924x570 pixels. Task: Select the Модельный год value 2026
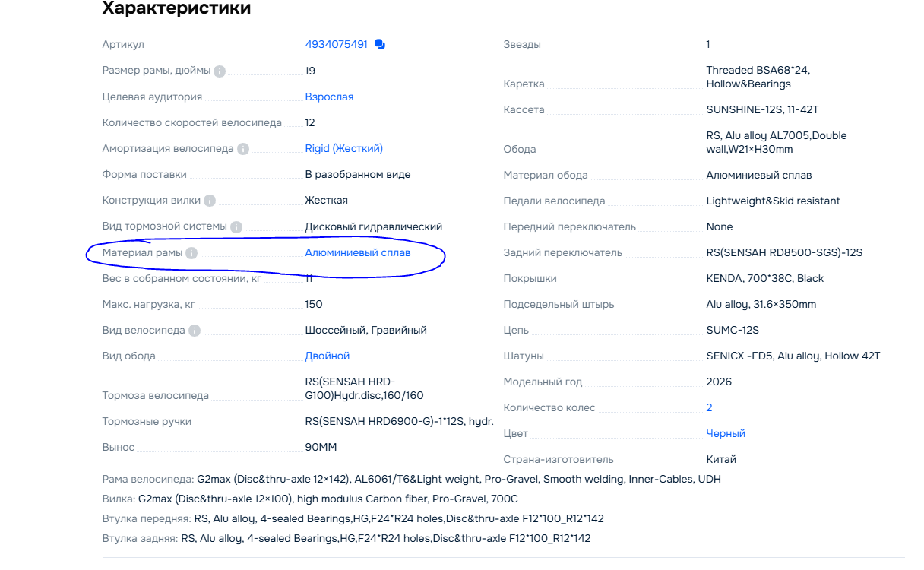[x=719, y=382]
